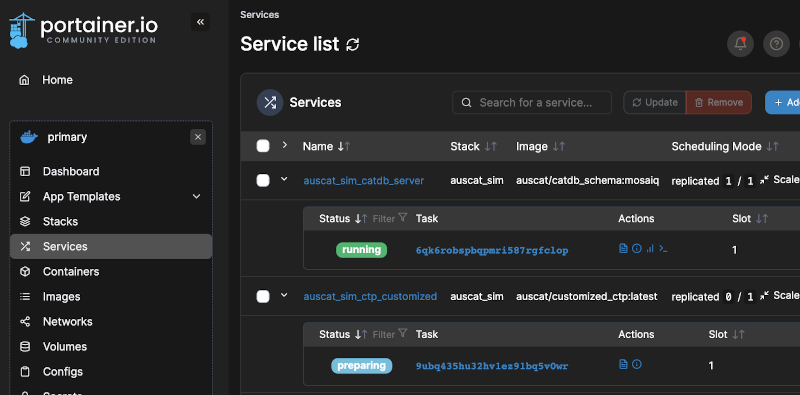Click the blue Add service button

coord(783,103)
